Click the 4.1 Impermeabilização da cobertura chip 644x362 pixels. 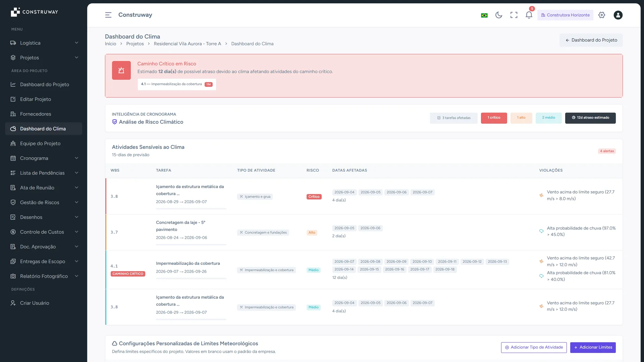tap(177, 84)
